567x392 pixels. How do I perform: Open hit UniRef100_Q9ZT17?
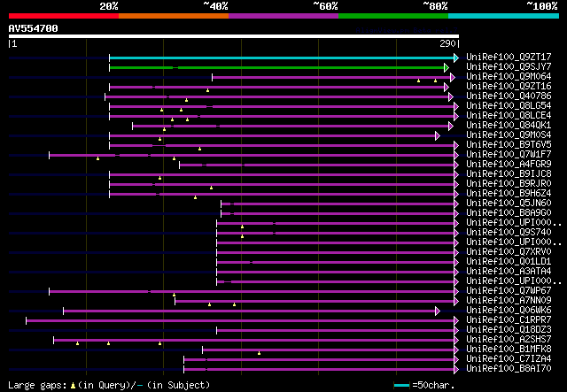point(509,58)
